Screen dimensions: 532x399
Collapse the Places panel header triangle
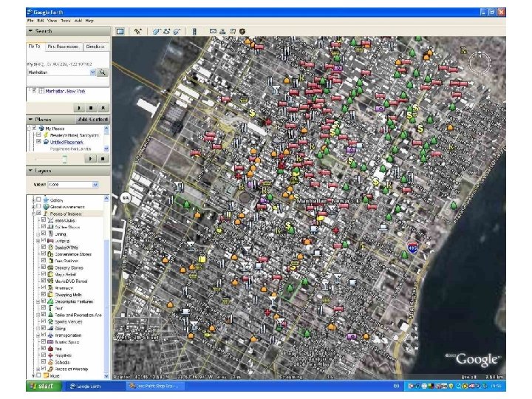30,120
